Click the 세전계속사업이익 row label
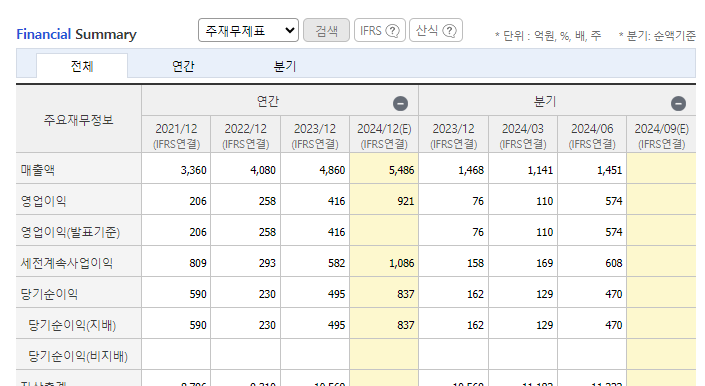The width and height of the screenshot is (705, 386). coord(67,263)
